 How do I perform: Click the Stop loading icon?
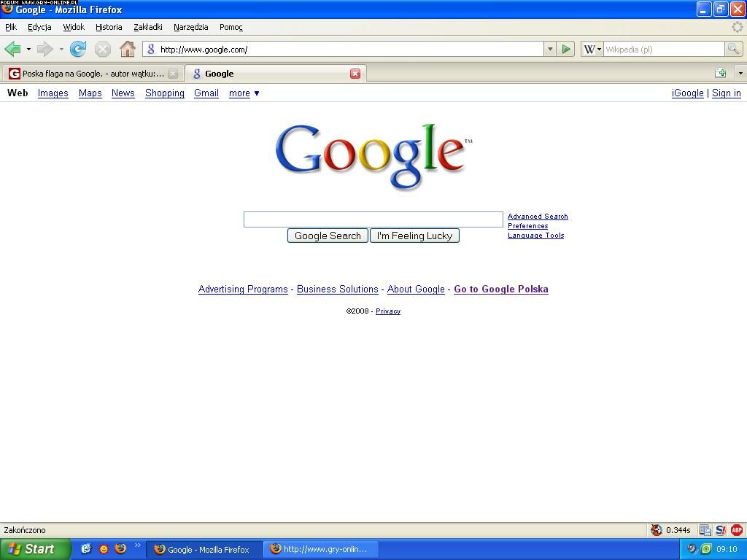point(102,49)
